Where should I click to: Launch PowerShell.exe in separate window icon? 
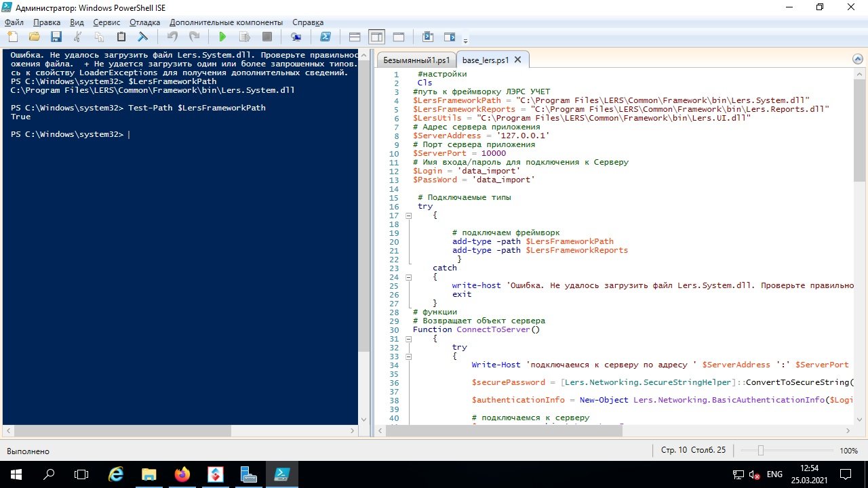[x=325, y=37]
